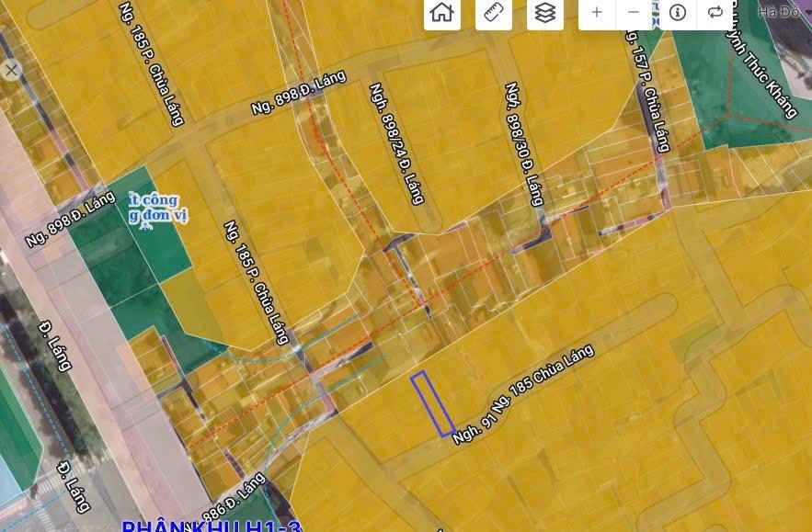Click the 'Hà Đô' label at top right
The image size is (812, 532).
[779, 12]
